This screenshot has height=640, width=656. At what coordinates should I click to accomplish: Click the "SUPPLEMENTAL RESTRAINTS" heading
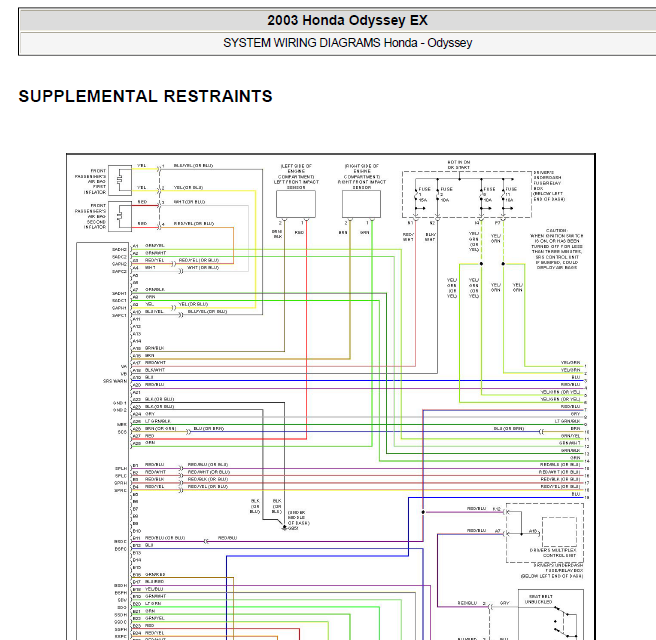tap(146, 96)
